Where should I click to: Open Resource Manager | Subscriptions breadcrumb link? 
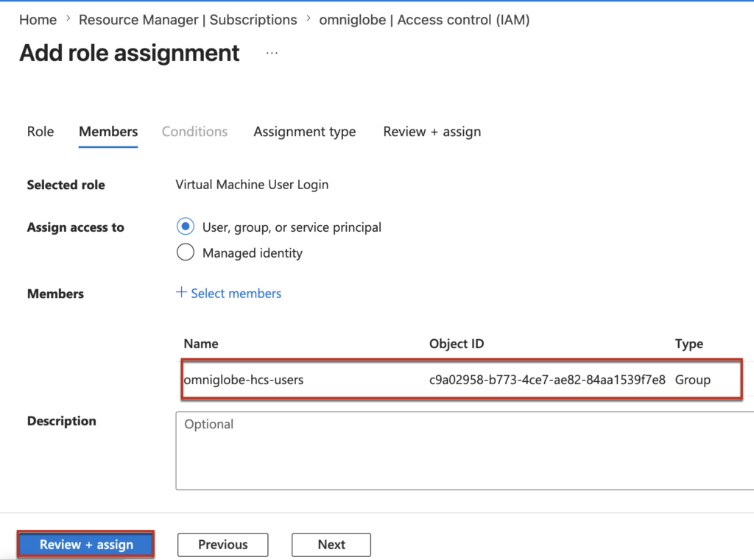pyautogui.click(x=188, y=20)
